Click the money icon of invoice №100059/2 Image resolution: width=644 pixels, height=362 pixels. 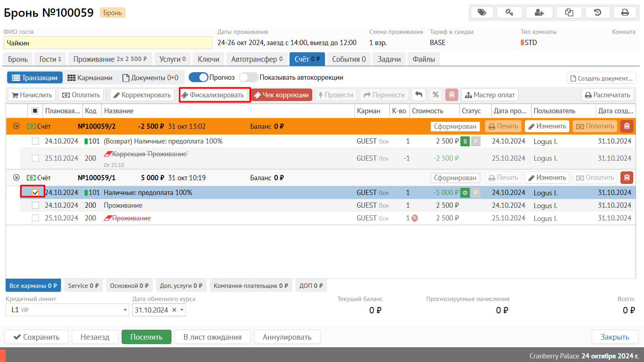pos(31,126)
